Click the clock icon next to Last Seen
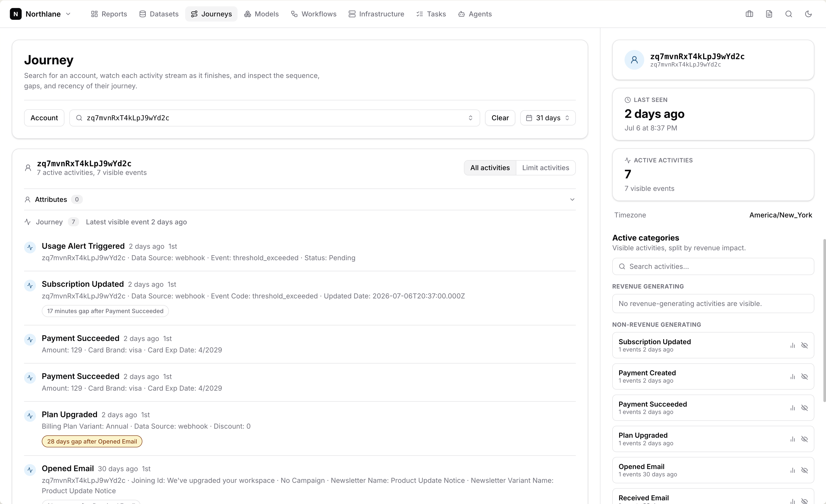The width and height of the screenshot is (826, 504). (628, 100)
